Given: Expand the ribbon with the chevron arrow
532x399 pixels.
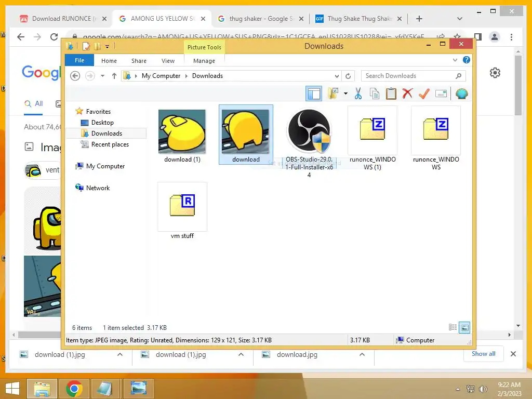Looking at the screenshot, I should tap(455, 60).
